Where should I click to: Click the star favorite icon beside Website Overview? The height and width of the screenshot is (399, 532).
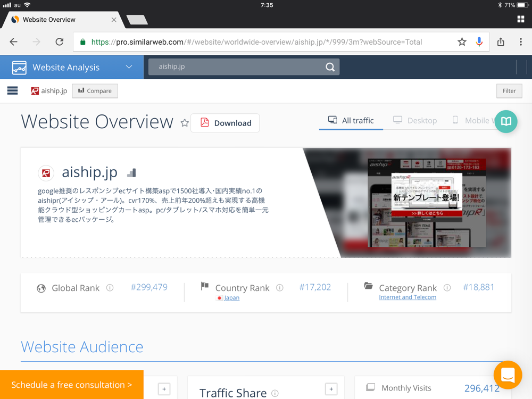coord(185,123)
